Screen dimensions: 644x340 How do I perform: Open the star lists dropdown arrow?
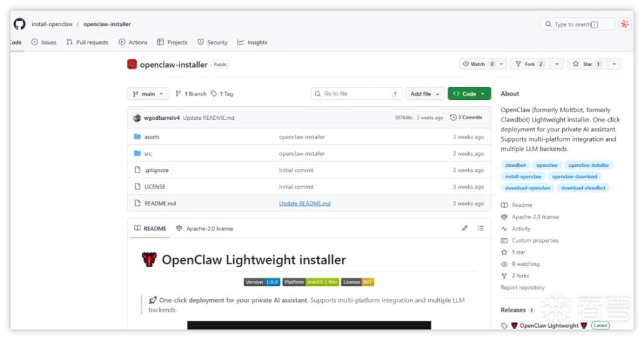tap(614, 64)
